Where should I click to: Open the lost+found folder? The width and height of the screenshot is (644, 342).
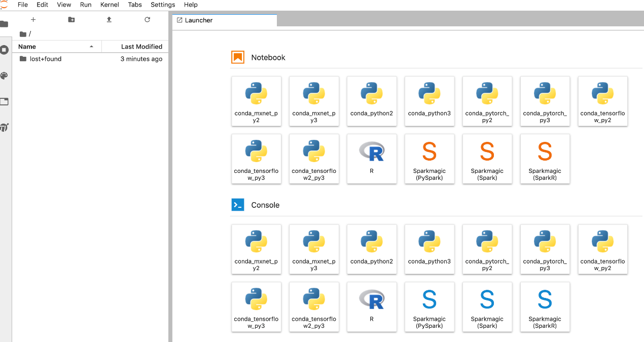point(45,59)
